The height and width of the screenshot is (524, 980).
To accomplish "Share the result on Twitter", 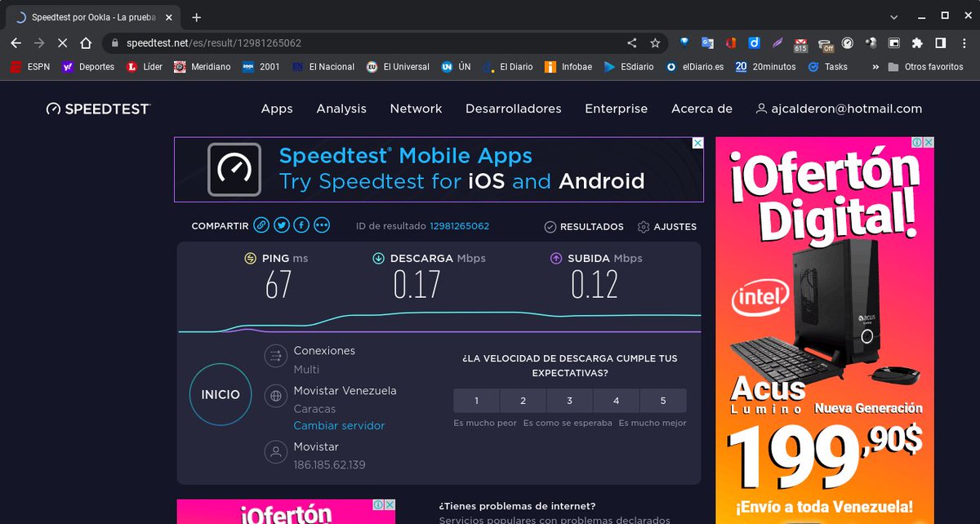I will (x=281, y=224).
